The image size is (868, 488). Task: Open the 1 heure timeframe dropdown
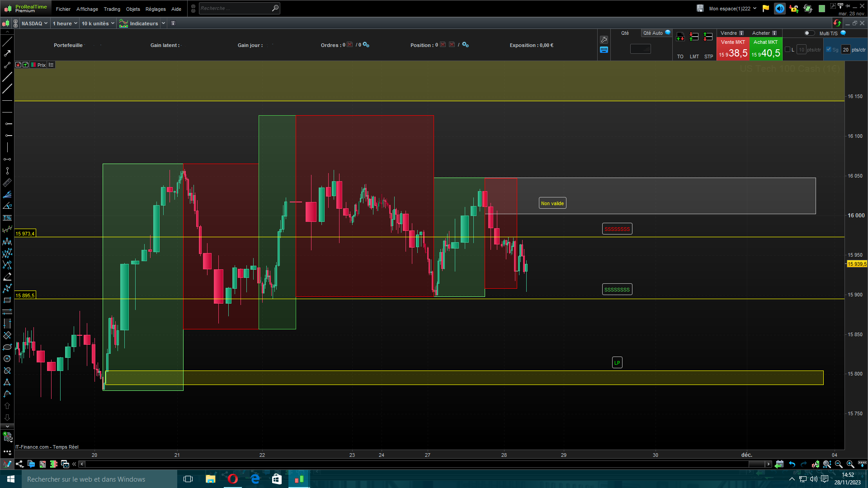[65, 23]
